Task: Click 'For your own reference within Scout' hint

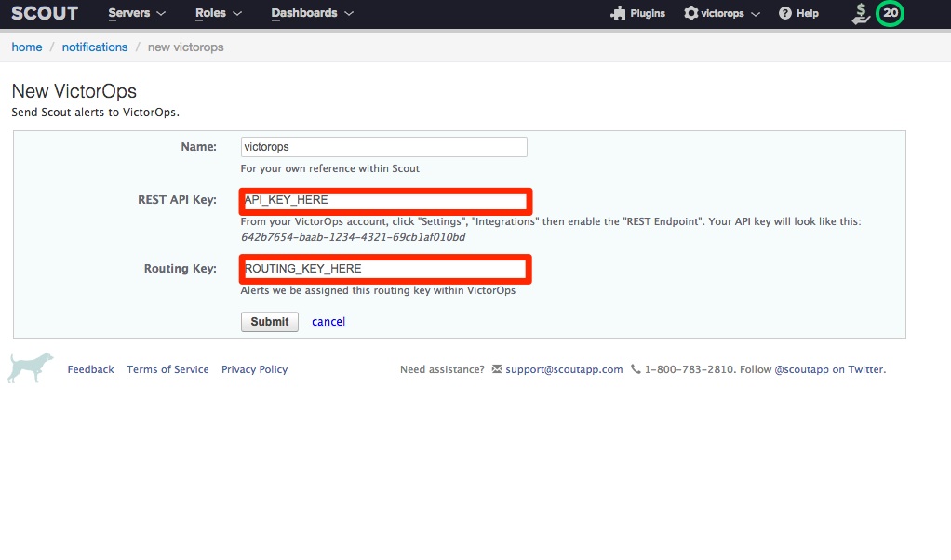Action: coord(330,168)
